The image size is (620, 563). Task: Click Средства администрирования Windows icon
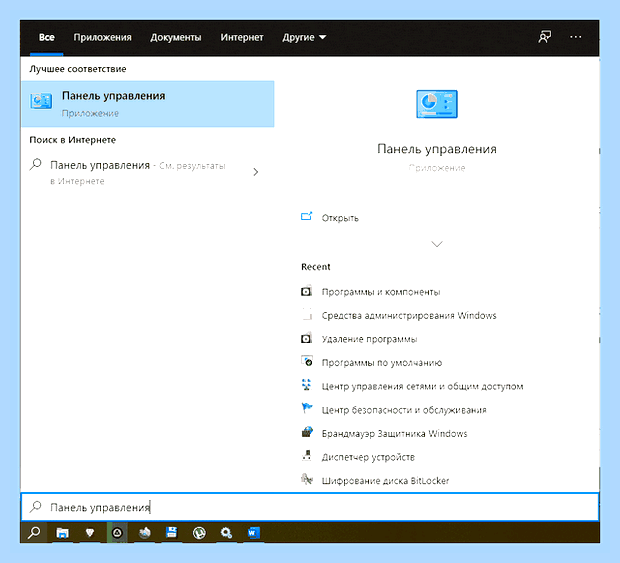pyautogui.click(x=307, y=314)
